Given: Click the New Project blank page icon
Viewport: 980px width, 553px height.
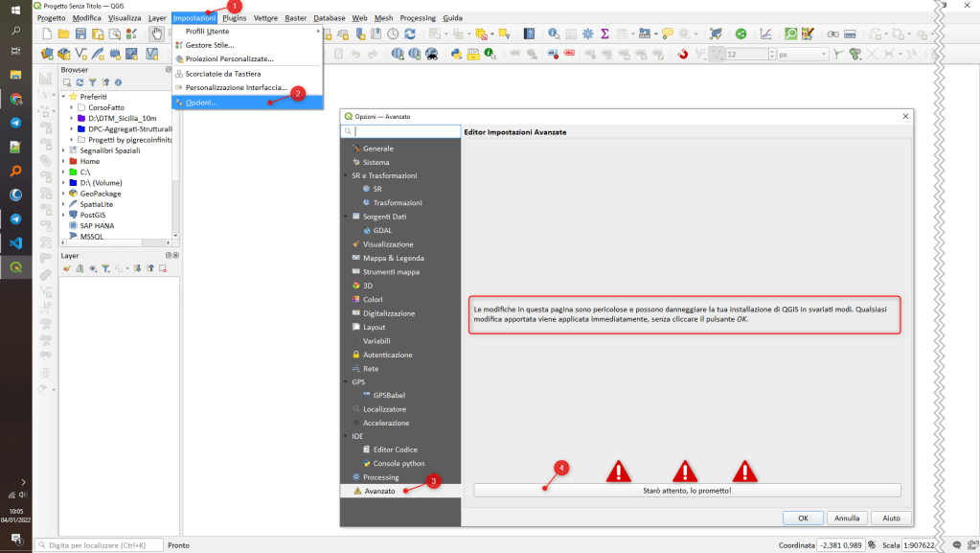Looking at the screenshot, I should coord(48,34).
